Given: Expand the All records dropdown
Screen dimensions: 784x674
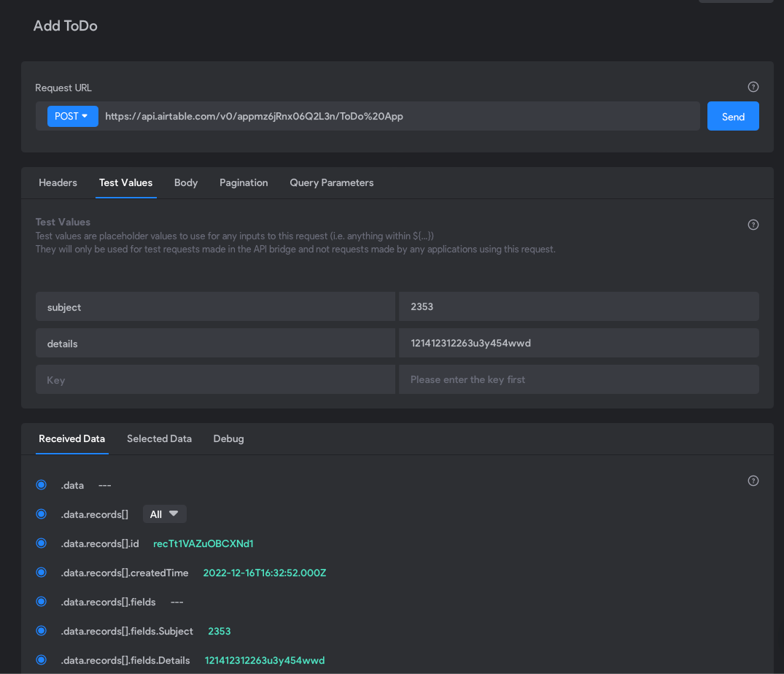Looking at the screenshot, I should click(165, 514).
